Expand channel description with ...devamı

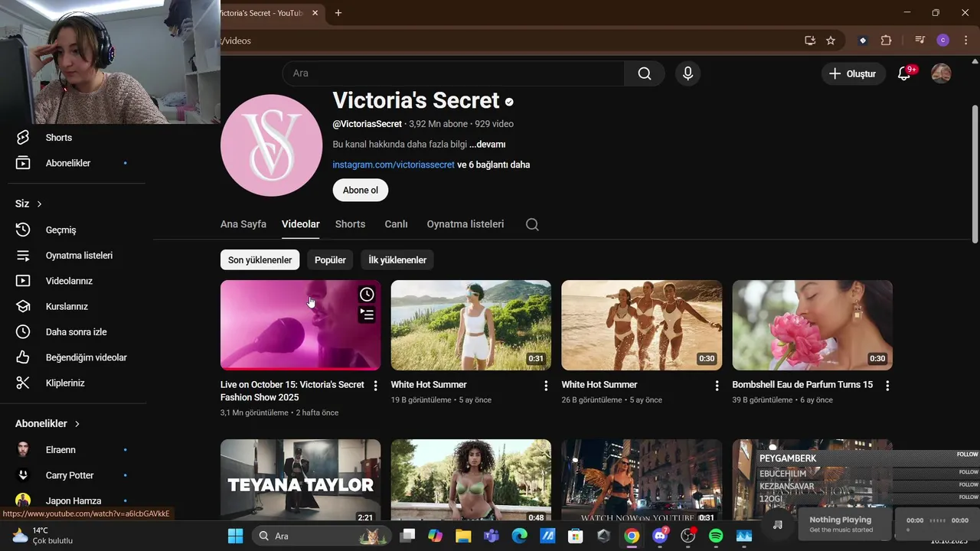pos(487,144)
